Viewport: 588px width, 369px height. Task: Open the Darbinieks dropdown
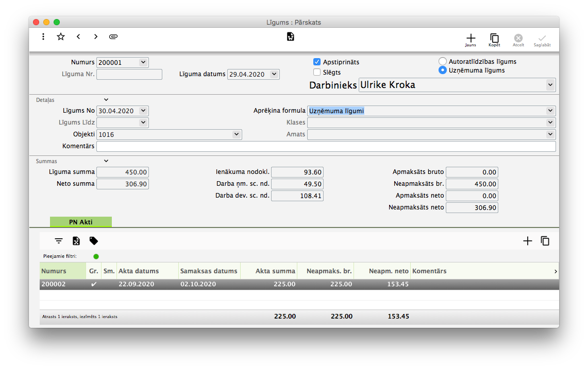click(x=550, y=85)
